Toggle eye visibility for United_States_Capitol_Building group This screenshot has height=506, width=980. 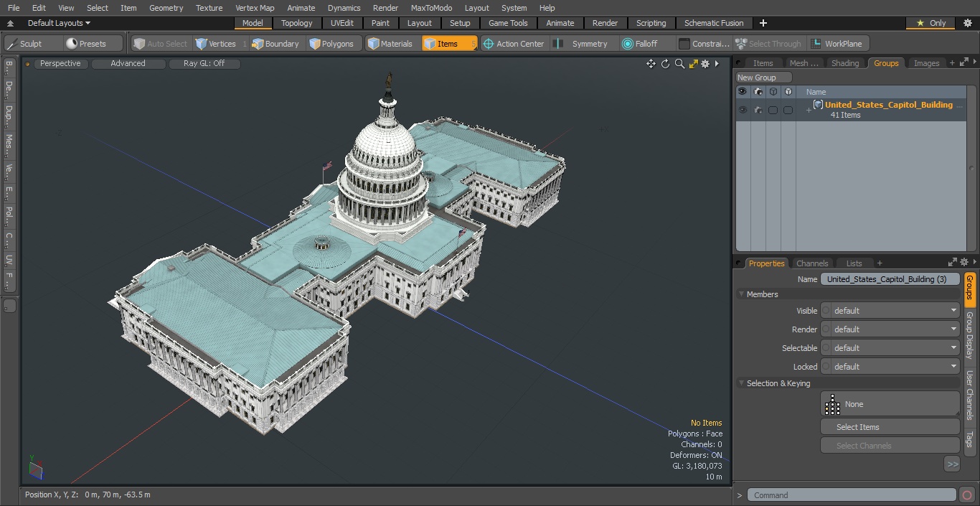click(x=743, y=110)
